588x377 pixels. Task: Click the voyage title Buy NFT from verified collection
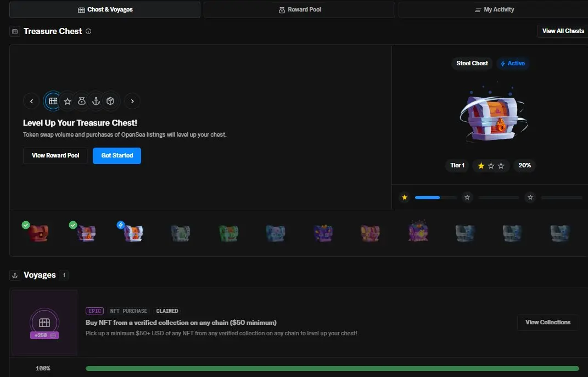click(x=181, y=323)
